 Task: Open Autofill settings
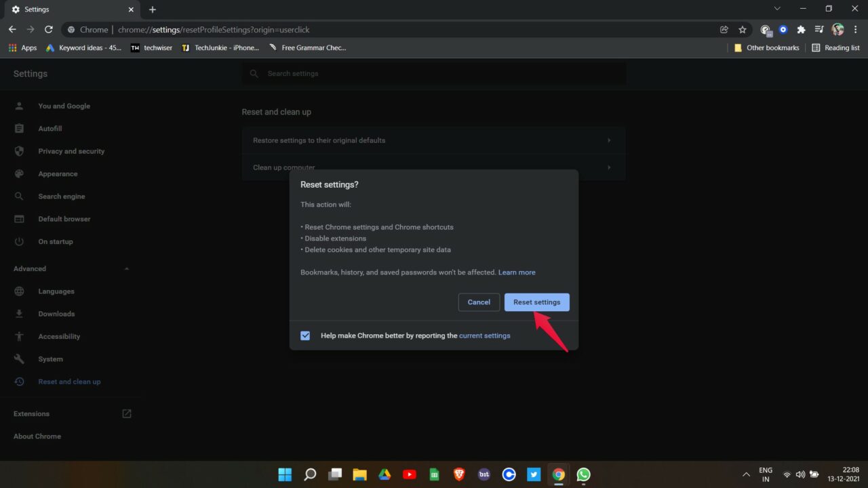pyautogui.click(x=50, y=129)
